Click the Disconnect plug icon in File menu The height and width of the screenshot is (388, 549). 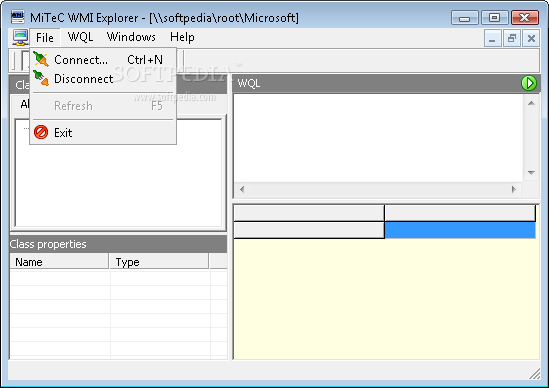click(41, 78)
